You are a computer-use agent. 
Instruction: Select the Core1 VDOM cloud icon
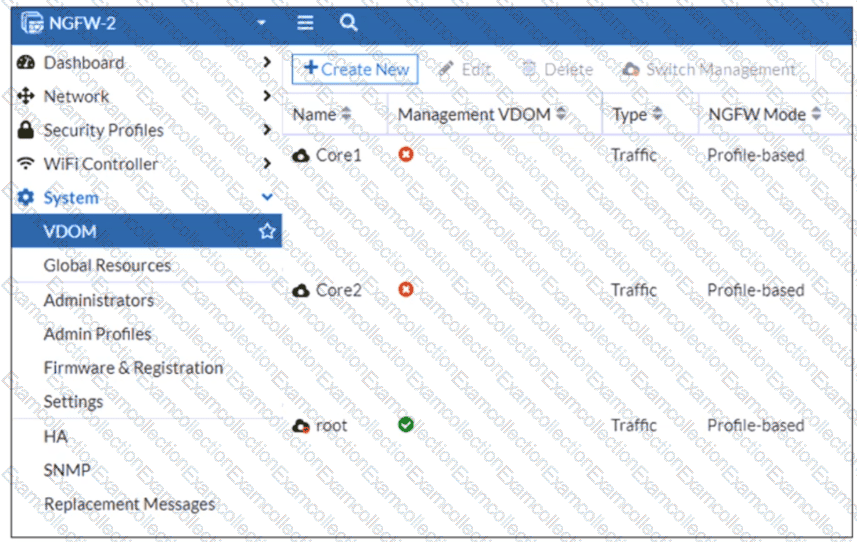(x=300, y=156)
